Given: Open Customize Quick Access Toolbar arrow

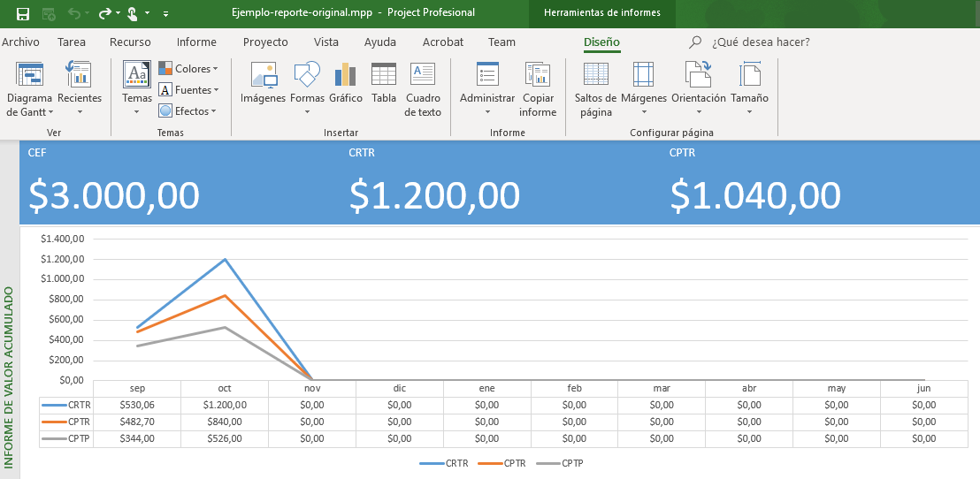Looking at the screenshot, I should tap(165, 13).
